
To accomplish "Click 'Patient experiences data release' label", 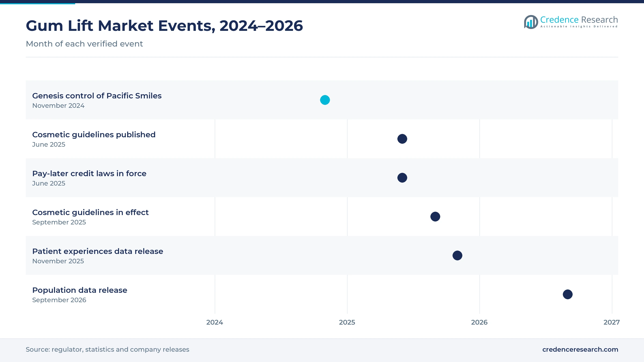I will [x=98, y=251].
